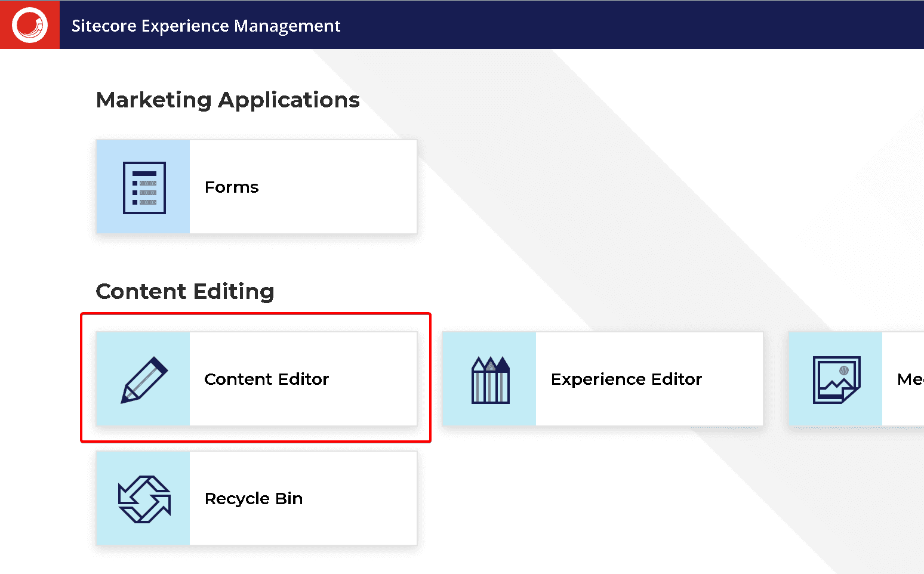
Task: Select the Forms text label
Action: tap(232, 187)
